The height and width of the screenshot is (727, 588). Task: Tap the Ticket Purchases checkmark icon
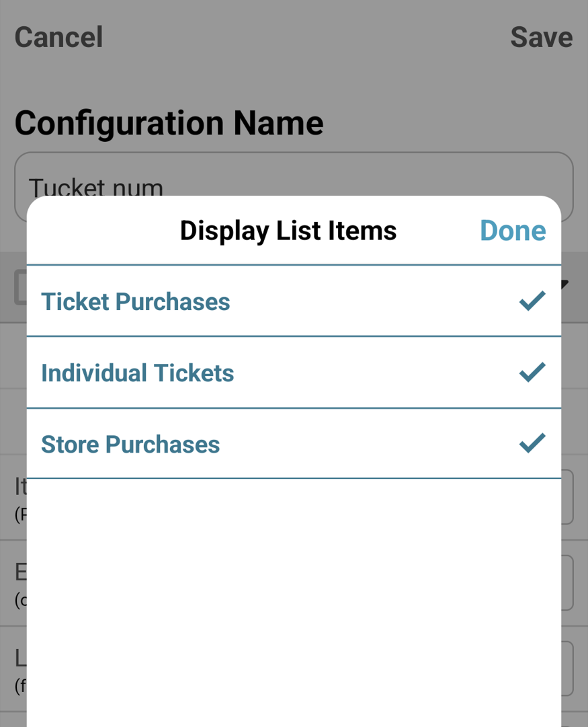[x=532, y=301]
